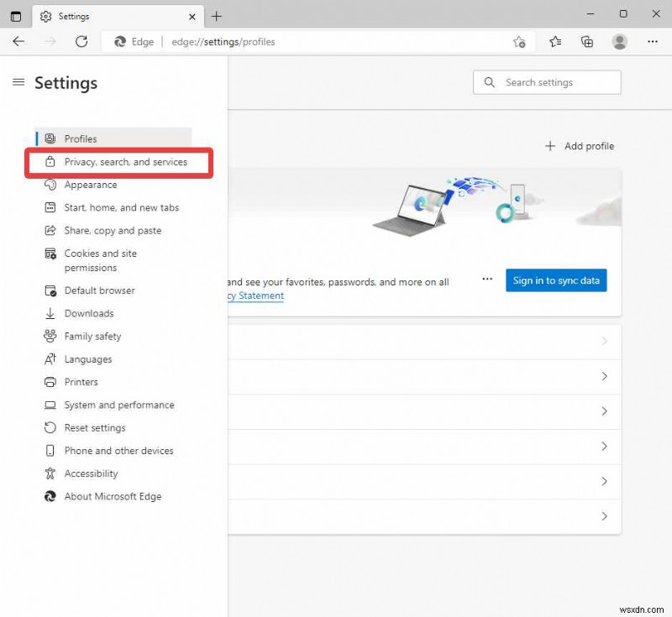Click the refresh page icon
The image size is (672, 617).
81,41
